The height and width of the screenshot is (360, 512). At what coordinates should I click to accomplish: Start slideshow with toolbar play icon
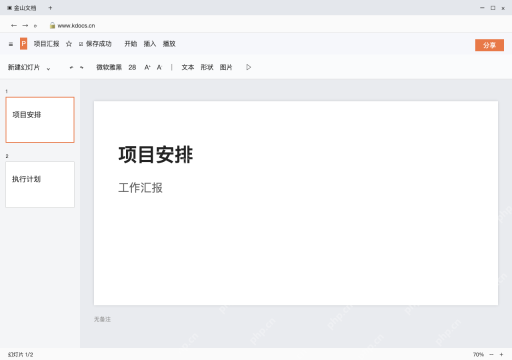coord(248,67)
